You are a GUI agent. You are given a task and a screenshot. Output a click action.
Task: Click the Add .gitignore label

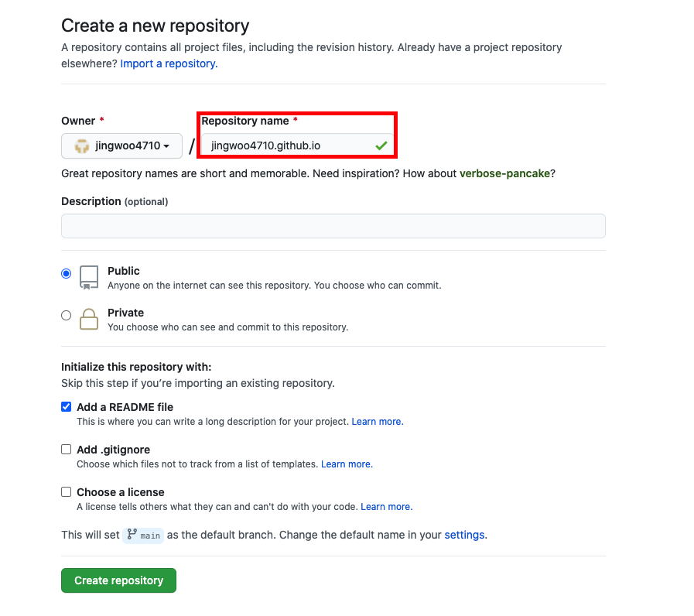click(x=113, y=450)
